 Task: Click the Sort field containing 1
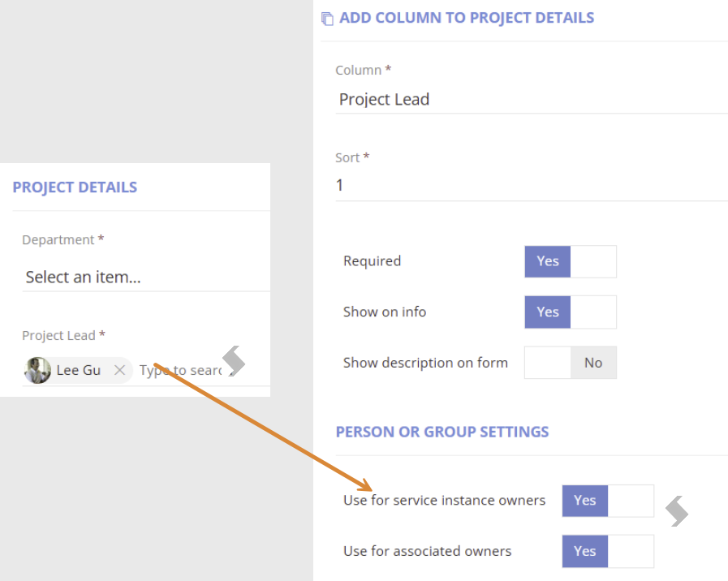[x=532, y=185]
